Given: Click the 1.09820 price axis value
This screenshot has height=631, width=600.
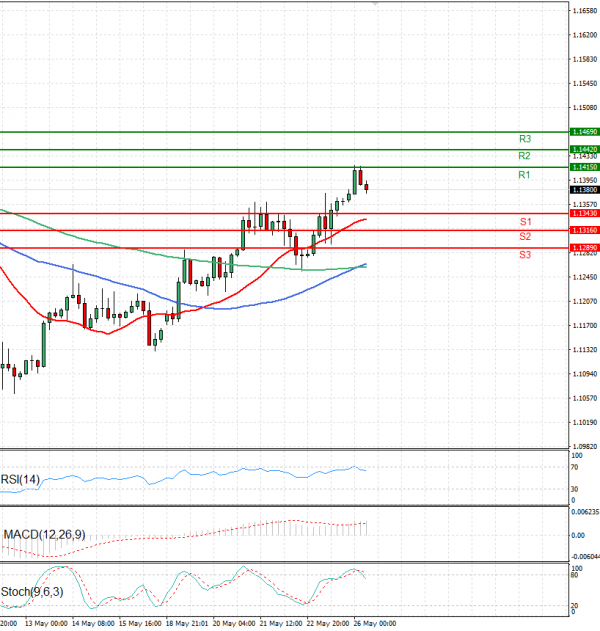Looking at the screenshot, I should (585, 447).
